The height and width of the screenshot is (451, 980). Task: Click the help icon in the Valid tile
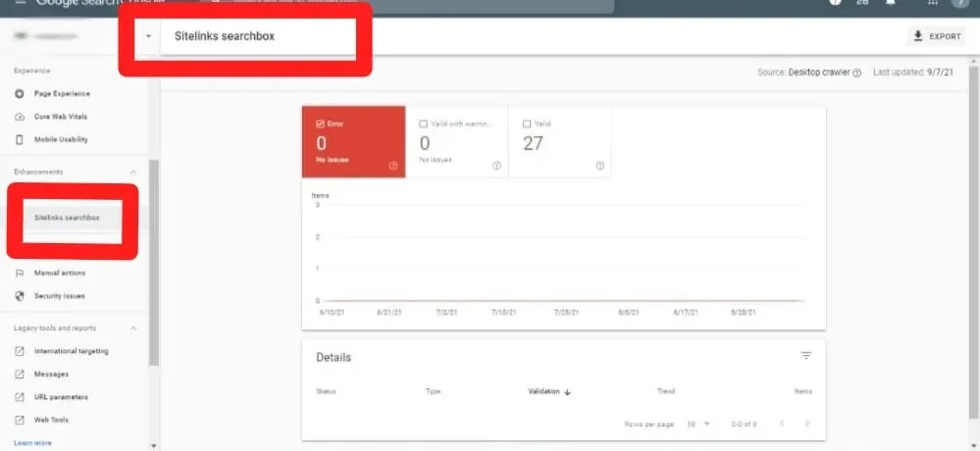pos(600,166)
